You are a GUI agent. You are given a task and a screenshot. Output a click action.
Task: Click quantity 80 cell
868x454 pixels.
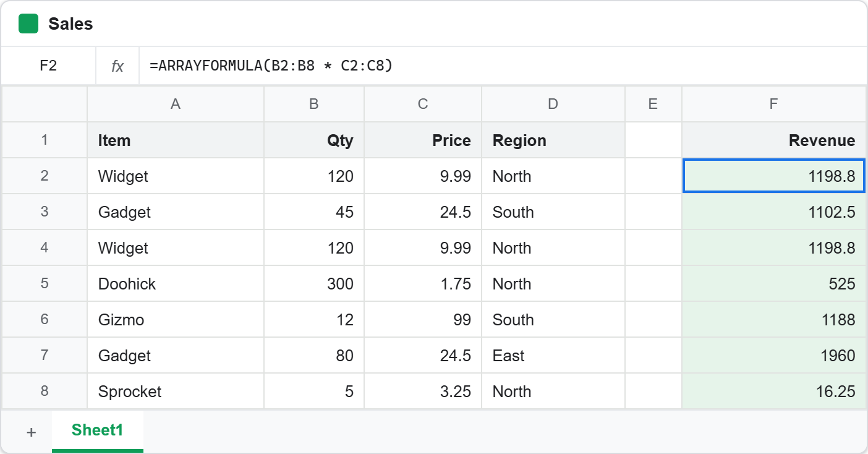(x=314, y=355)
